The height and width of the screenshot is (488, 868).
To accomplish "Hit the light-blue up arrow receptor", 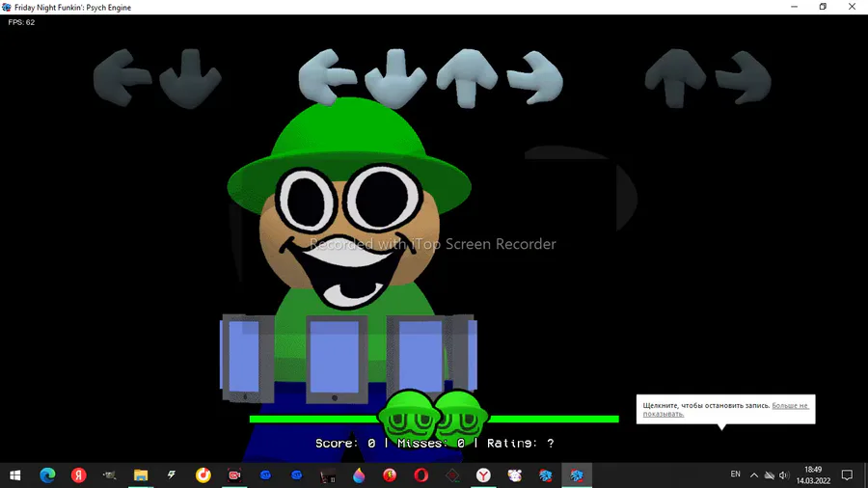I will click(467, 77).
